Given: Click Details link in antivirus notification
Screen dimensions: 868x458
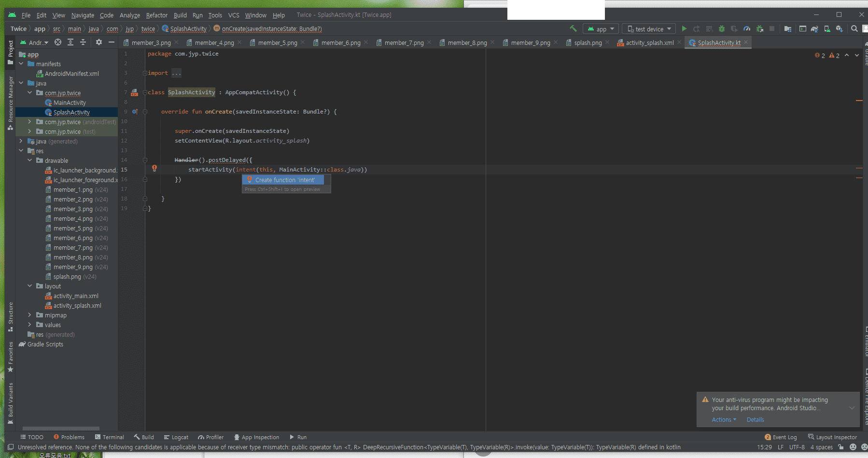Looking at the screenshot, I should 755,419.
